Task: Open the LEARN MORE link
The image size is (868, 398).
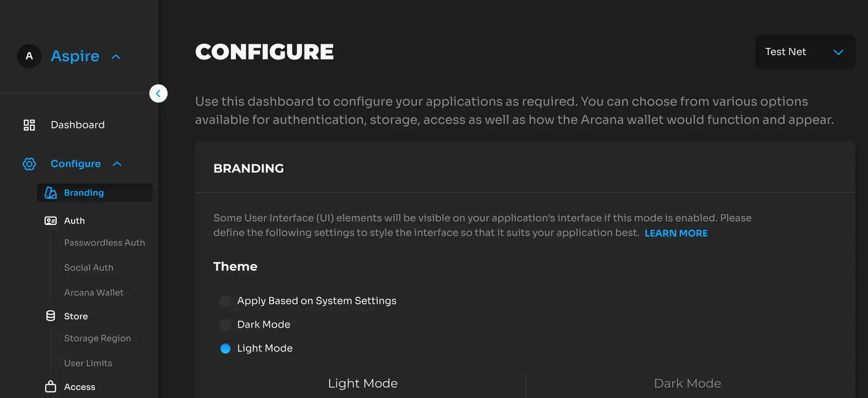Action: [x=676, y=233]
